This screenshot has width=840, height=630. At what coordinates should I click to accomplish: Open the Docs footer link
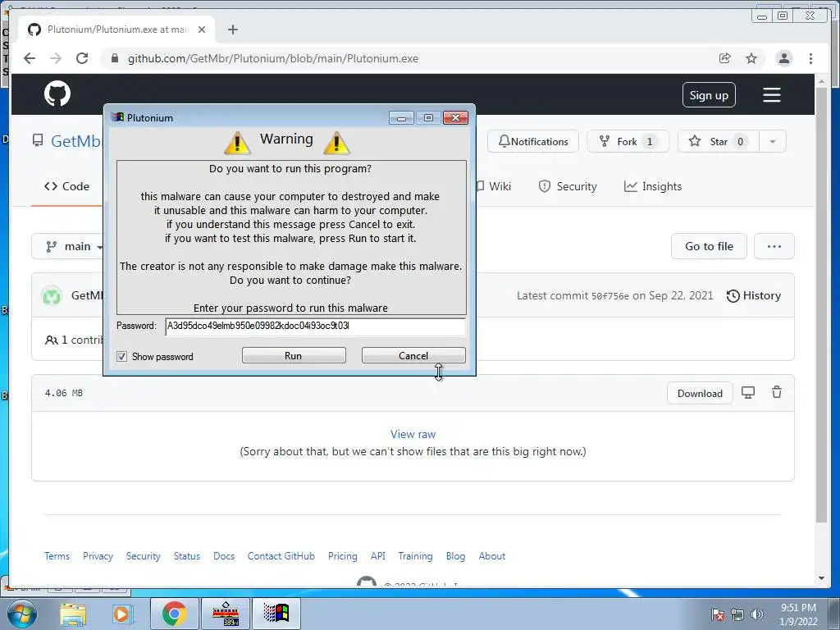(x=224, y=556)
